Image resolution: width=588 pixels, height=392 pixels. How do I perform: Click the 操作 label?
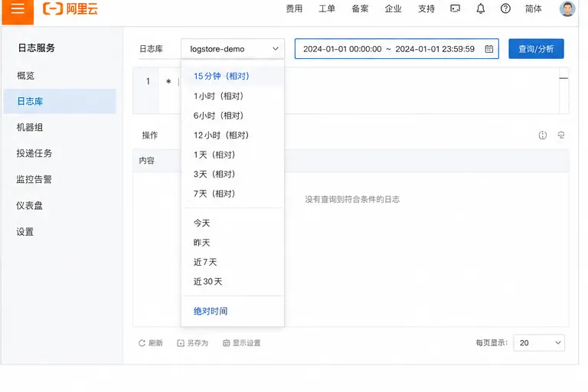[149, 135]
